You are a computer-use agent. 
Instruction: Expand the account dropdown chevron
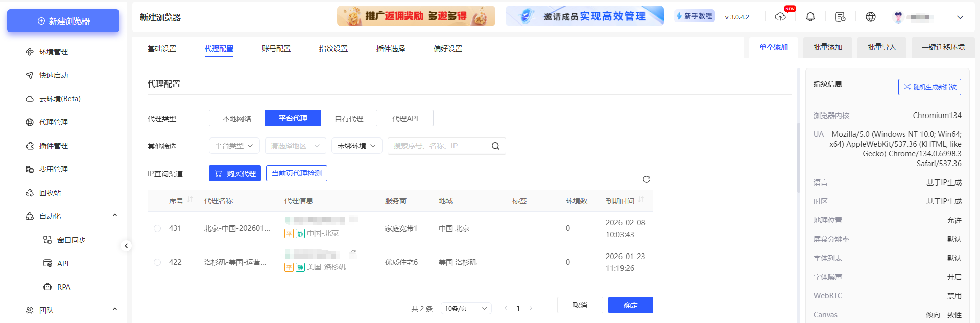click(960, 17)
